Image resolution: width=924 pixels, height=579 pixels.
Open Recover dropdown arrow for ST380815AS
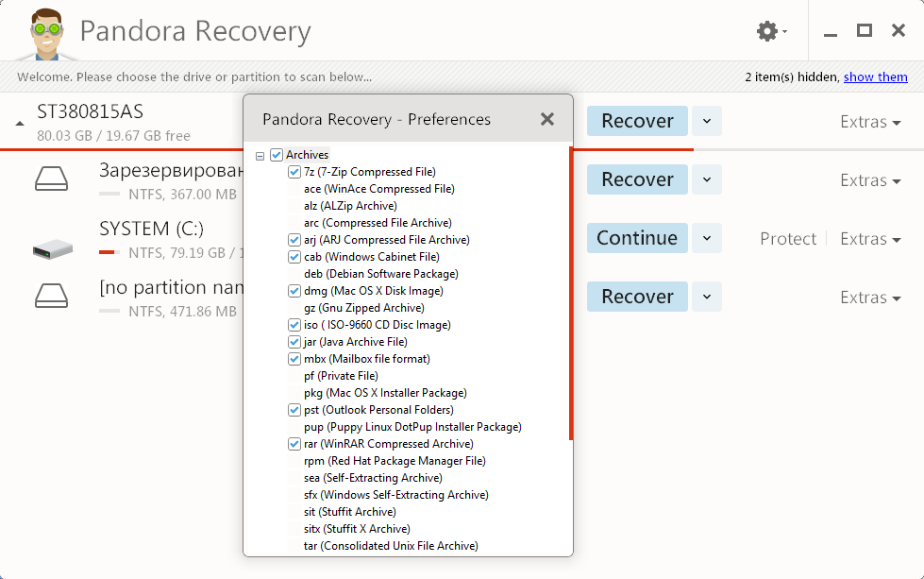[707, 121]
